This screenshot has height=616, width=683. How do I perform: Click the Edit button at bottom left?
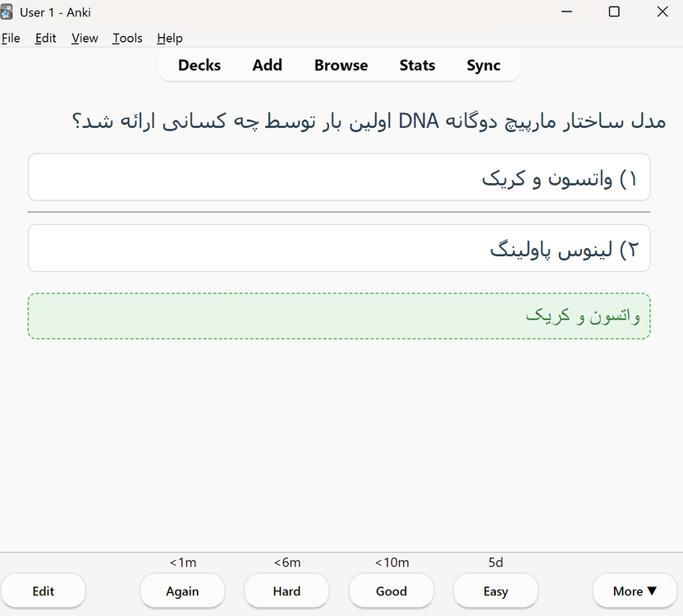coord(44,591)
